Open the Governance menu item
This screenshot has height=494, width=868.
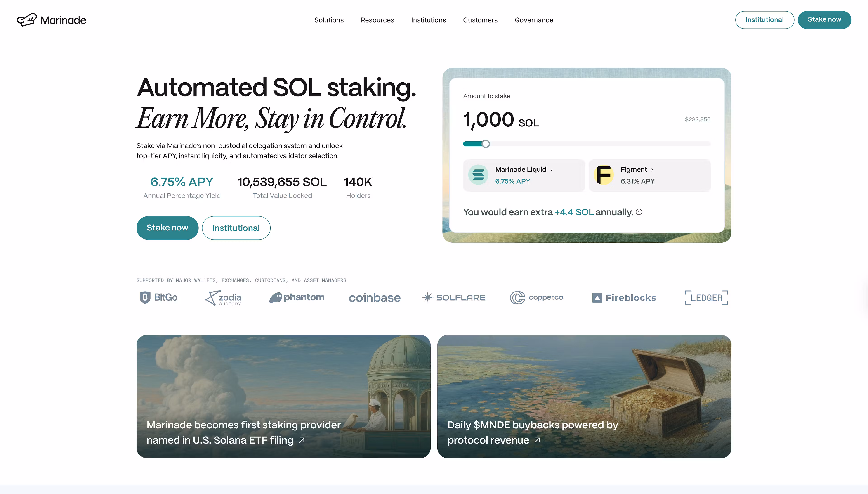coord(534,20)
